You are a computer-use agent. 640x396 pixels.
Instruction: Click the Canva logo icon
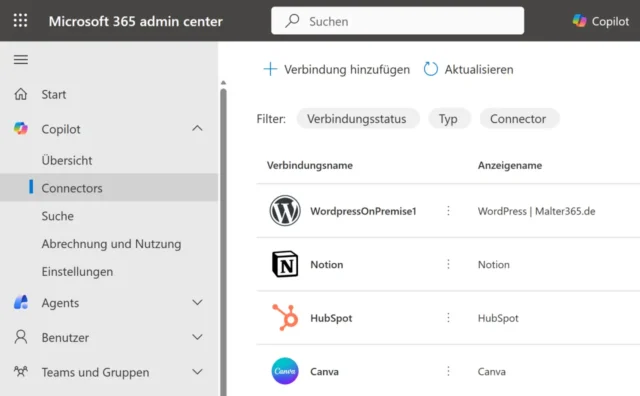pos(285,371)
